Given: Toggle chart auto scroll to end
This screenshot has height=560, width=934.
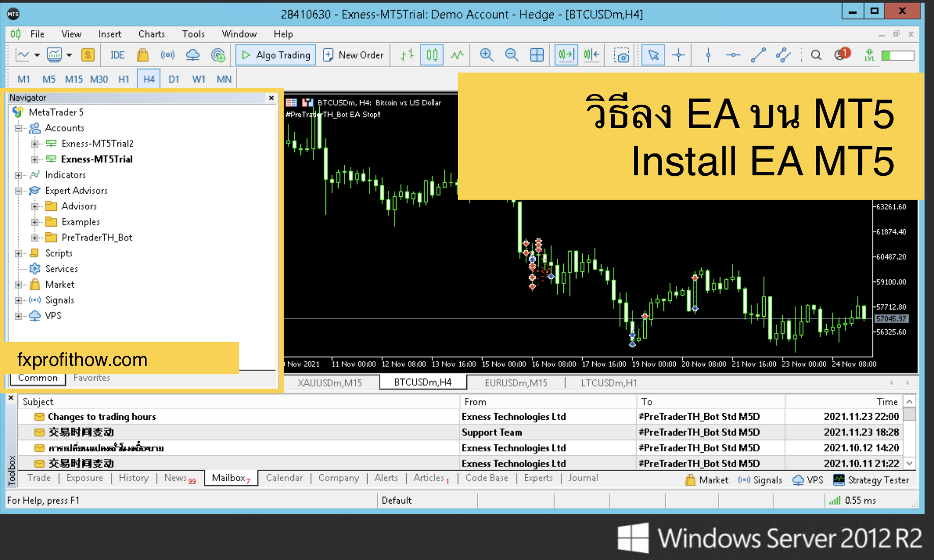Looking at the screenshot, I should (x=566, y=55).
